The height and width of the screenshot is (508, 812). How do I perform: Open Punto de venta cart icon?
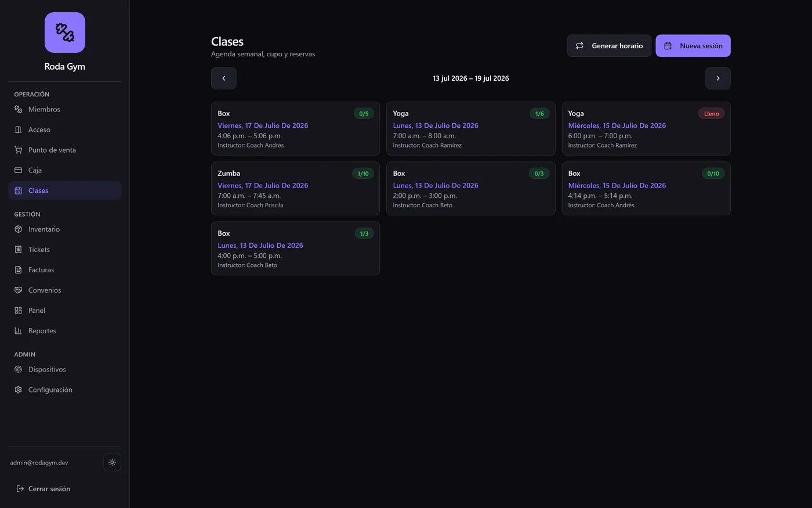(x=18, y=150)
